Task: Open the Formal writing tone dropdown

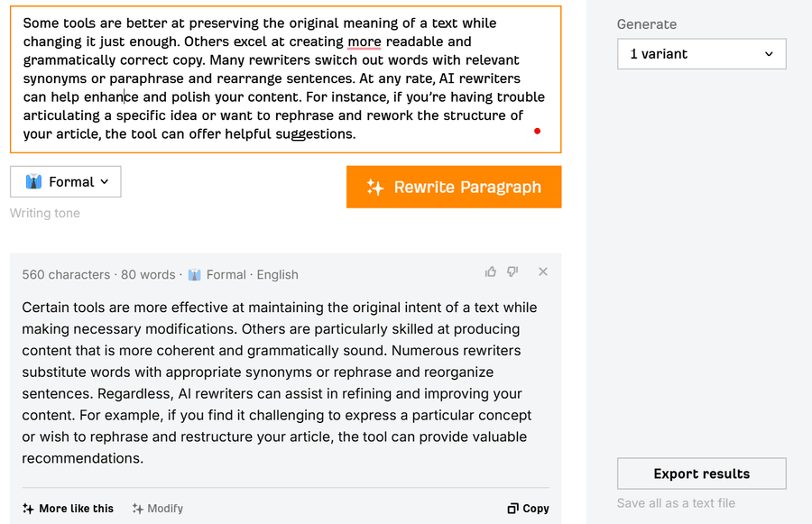Action: tap(66, 182)
